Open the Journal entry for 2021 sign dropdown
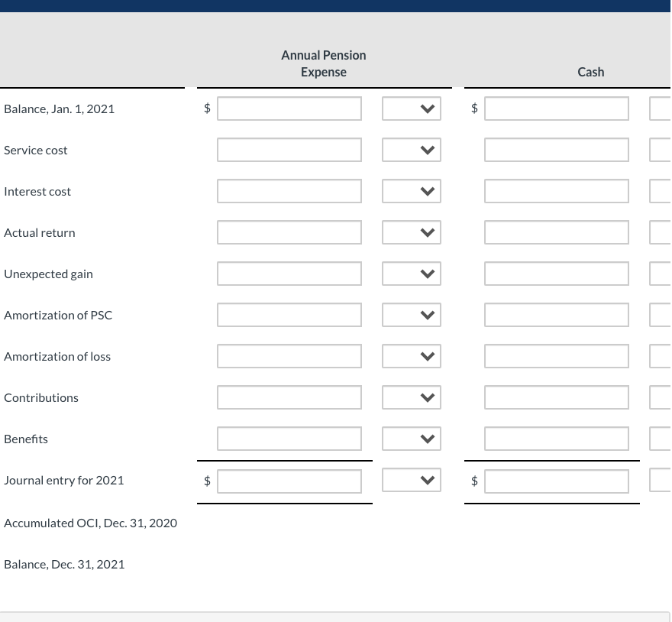The width and height of the screenshot is (672, 622). (412, 480)
